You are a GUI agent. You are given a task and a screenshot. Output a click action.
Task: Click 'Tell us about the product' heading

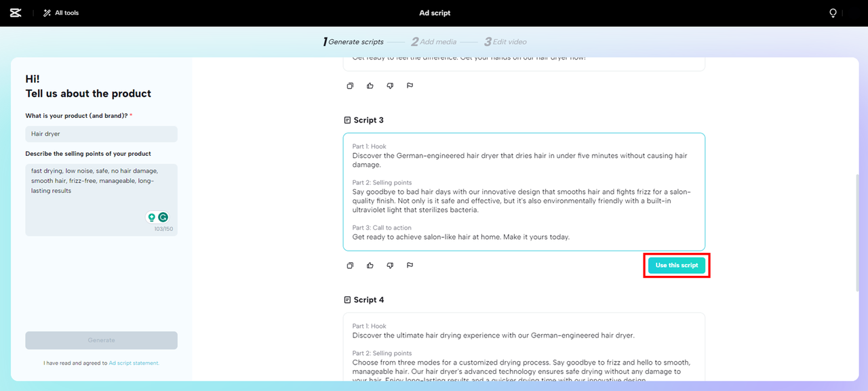[x=88, y=94]
